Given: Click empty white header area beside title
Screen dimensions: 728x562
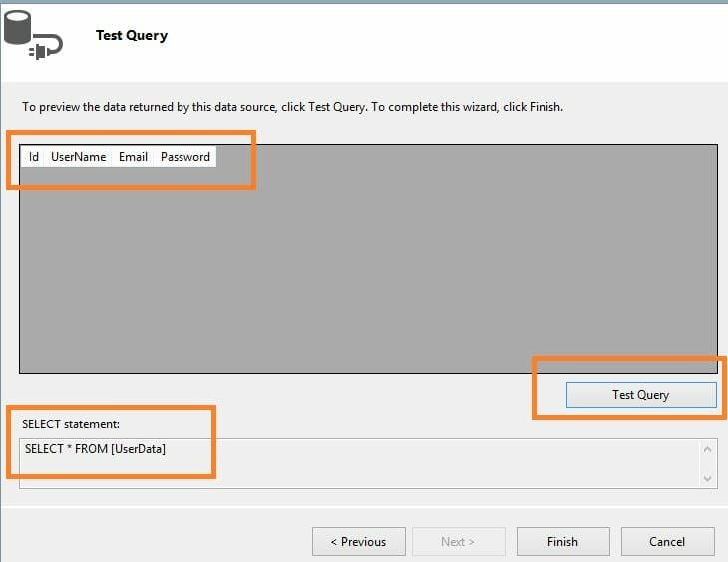Looking at the screenshot, I should [x=449, y=40].
